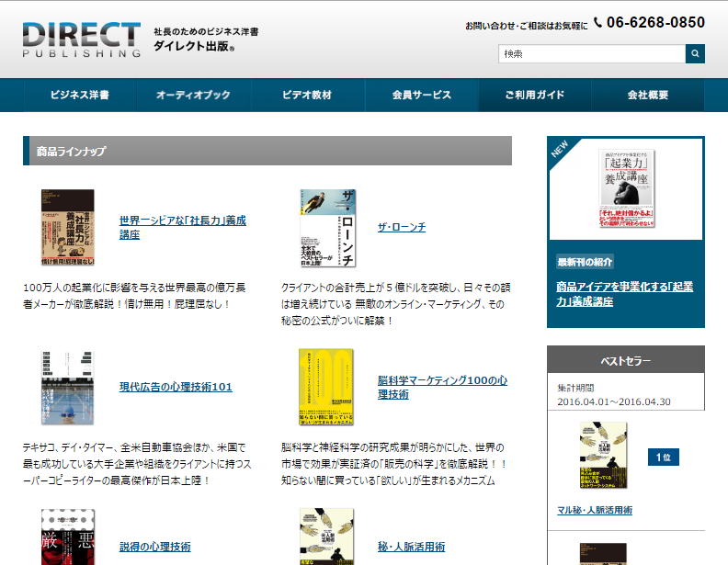Click the lineup 人脈活用術 book cover
The width and height of the screenshot is (728, 565).
click(326, 537)
